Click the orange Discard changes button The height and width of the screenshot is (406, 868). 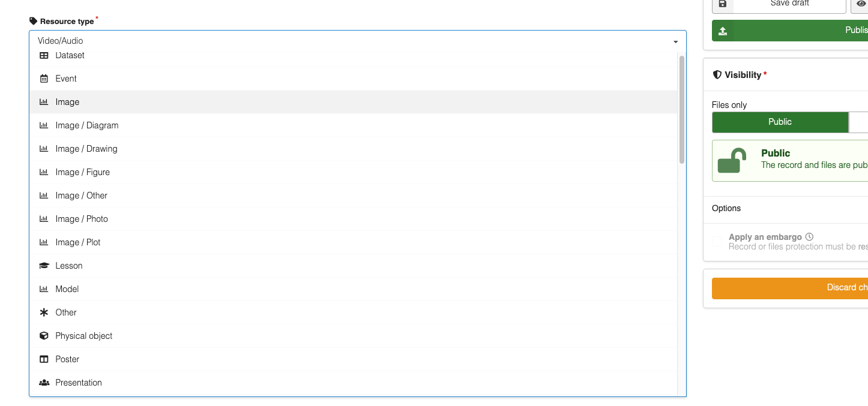[789, 288]
